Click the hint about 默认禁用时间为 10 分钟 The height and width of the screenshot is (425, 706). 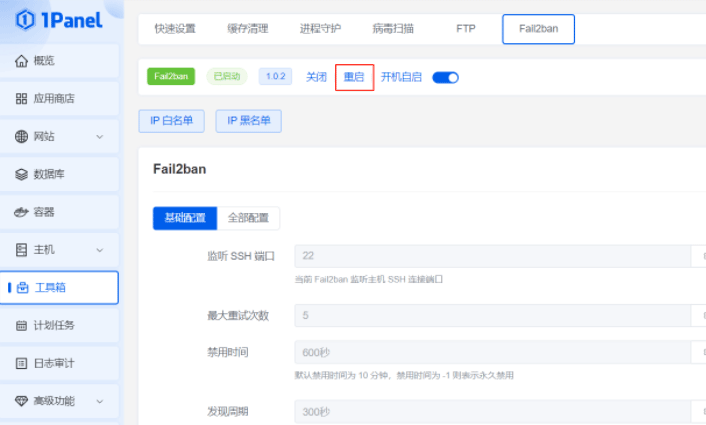[404, 375]
